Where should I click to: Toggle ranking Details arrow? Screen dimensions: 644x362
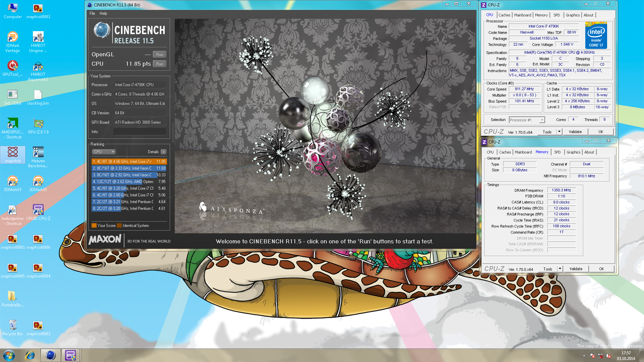163,152
